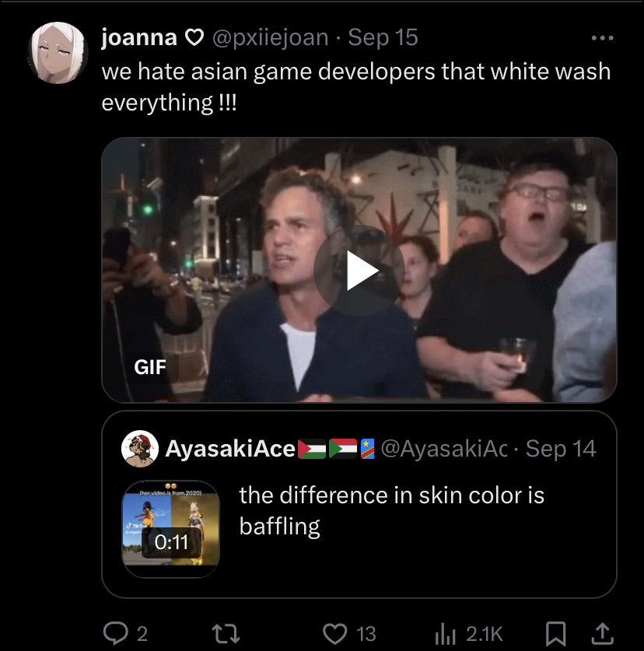Click the GIF badge label

coord(150,367)
